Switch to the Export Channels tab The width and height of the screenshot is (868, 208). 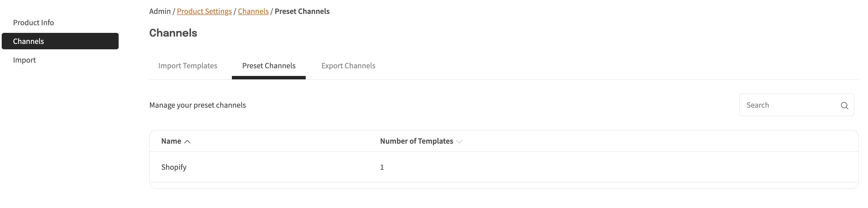[x=348, y=66]
